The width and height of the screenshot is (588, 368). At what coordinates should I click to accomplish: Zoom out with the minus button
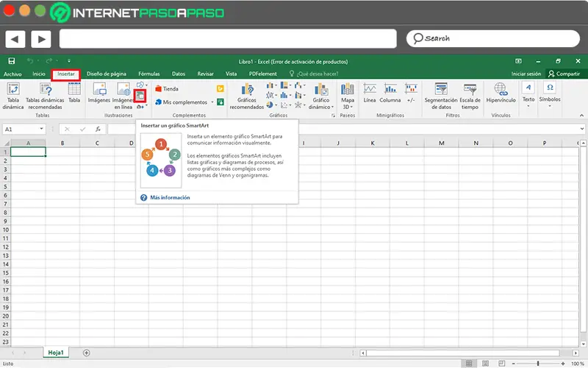pos(513,364)
